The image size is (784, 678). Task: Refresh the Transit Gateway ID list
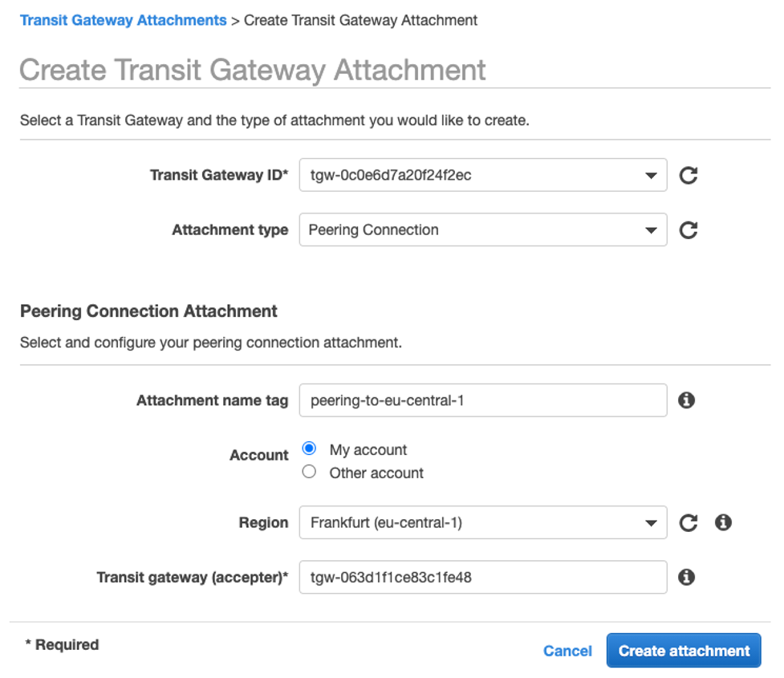click(688, 175)
